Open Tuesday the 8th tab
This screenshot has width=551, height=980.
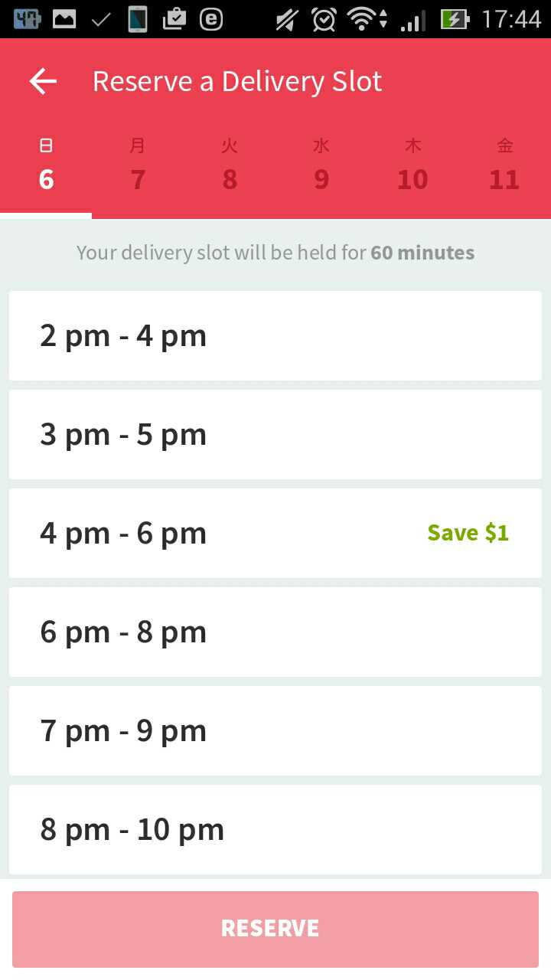click(230, 166)
